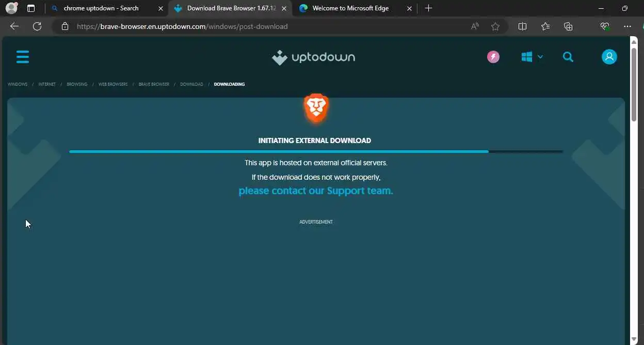
Task: Toggle Edge split screen view
Action: point(522,26)
